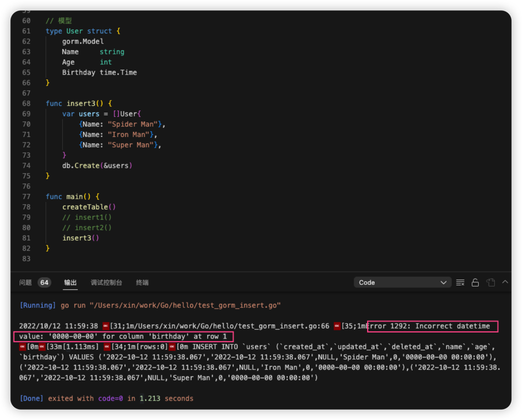Click the "createTable()" call in main
The image size is (522, 420).
coord(89,207)
